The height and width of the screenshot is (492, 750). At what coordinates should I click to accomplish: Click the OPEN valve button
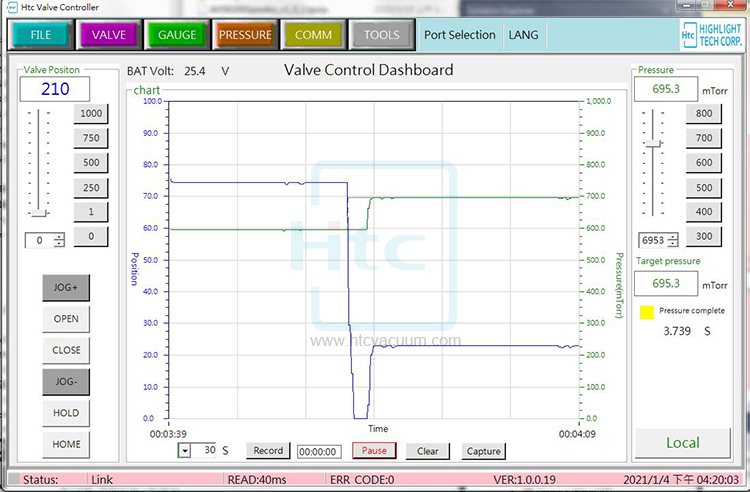pyautogui.click(x=66, y=319)
